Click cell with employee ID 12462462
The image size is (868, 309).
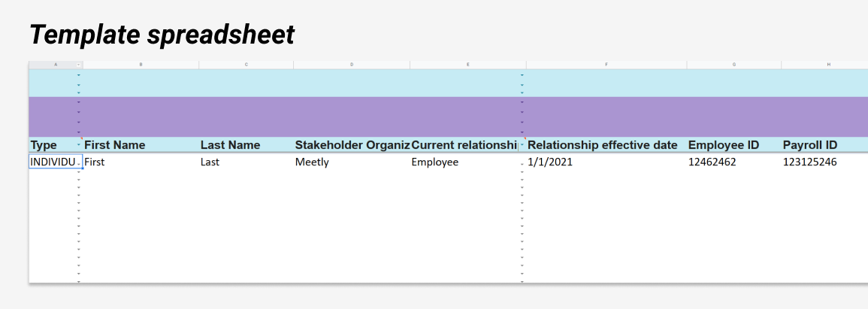[734, 163]
